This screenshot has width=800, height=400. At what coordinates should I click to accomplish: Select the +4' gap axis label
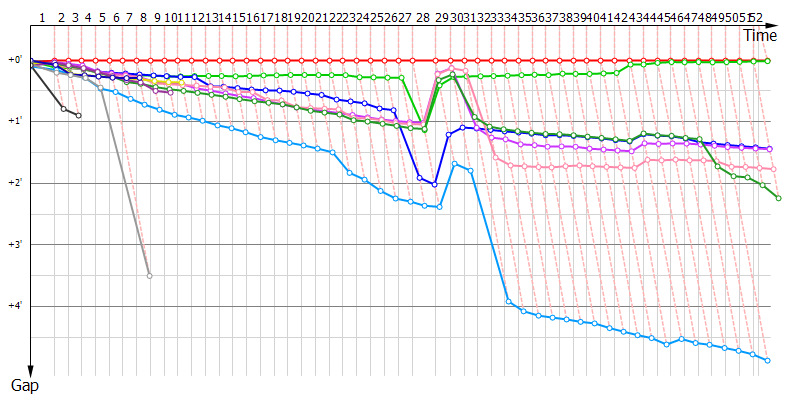pyautogui.click(x=14, y=306)
